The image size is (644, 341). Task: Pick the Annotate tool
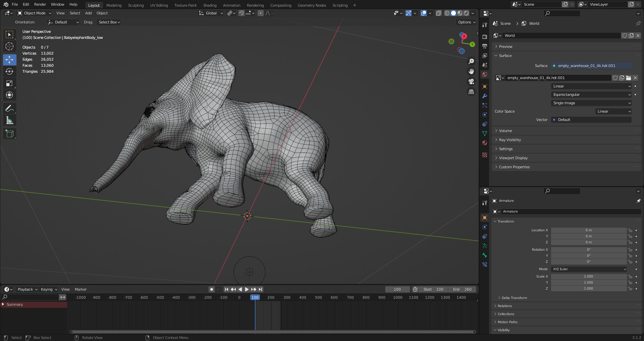[x=10, y=108]
